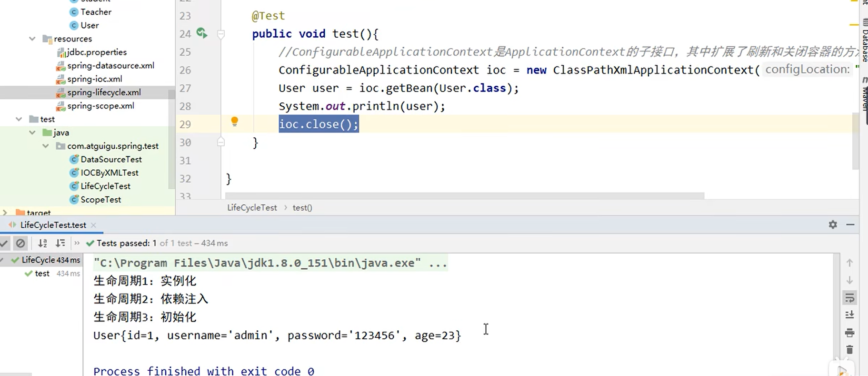The width and height of the screenshot is (868, 376).
Task: Print the console output
Action: coord(849,333)
